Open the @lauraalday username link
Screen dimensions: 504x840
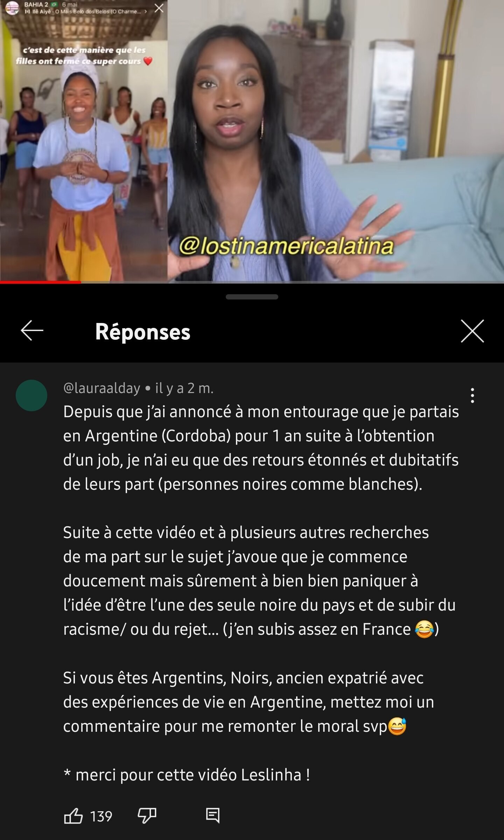point(102,388)
